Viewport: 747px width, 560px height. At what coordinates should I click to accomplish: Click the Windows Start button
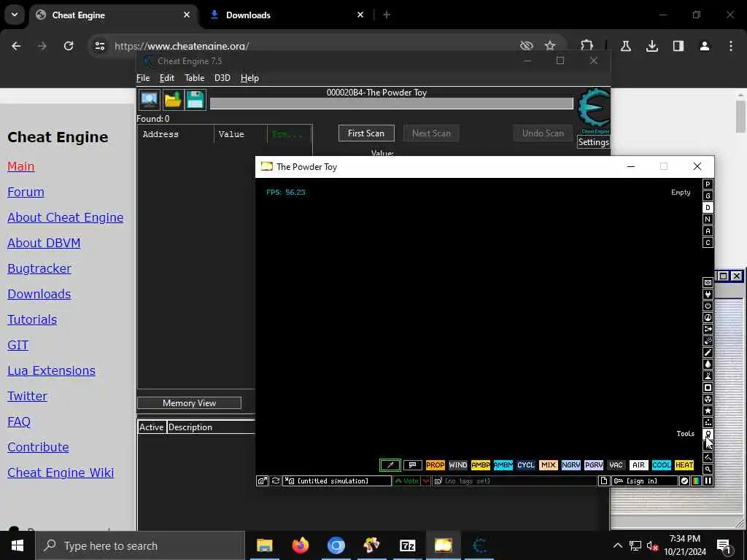(x=18, y=545)
